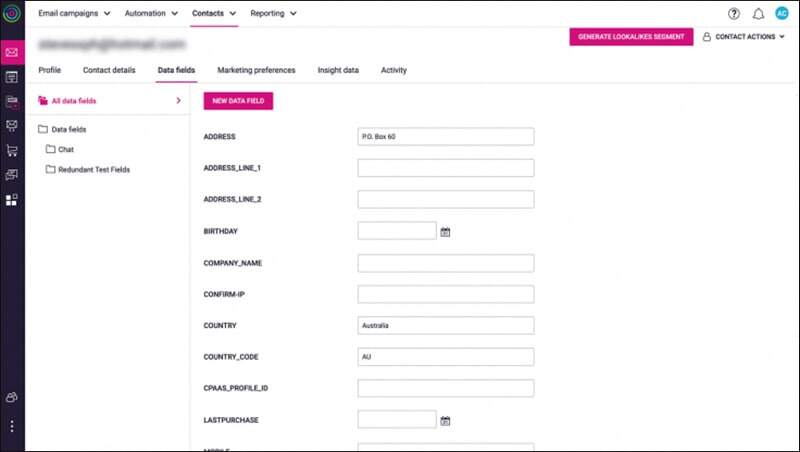Image resolution: width=800 pixels, height=452 pixels.
Task: Click into the COMPANY_NAME input field
Action: pyautogui.click(x=445, y=263)
